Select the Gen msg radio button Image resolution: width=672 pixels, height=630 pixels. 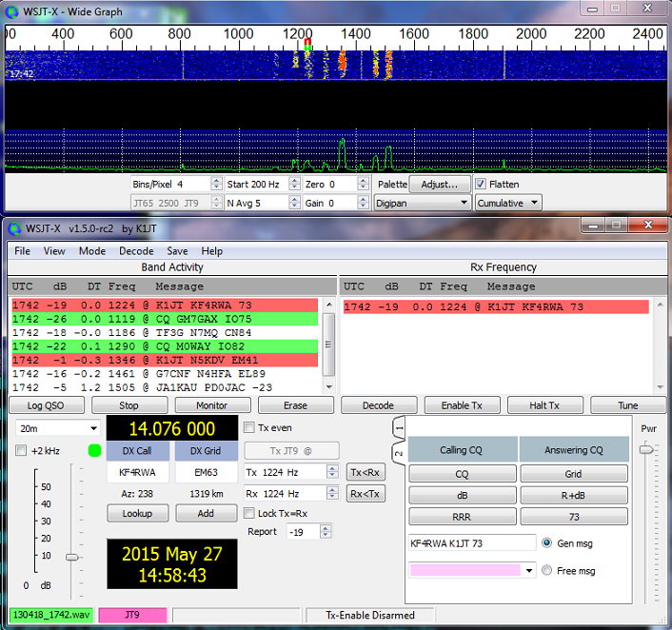(546, 543)
